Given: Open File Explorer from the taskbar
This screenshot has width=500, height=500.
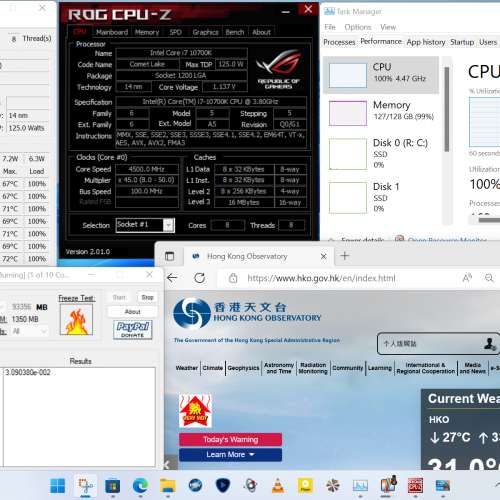Looking at the screenshot, I should (x=168, y=486).
